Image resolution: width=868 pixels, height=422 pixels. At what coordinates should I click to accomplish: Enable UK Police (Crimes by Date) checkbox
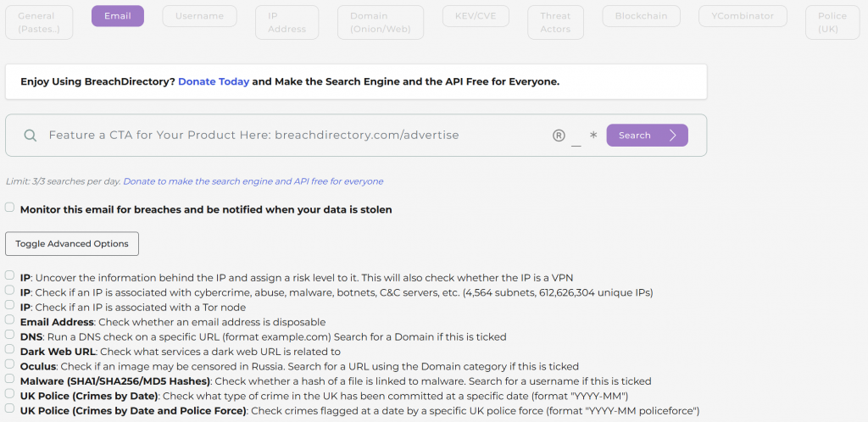(9, 393)
